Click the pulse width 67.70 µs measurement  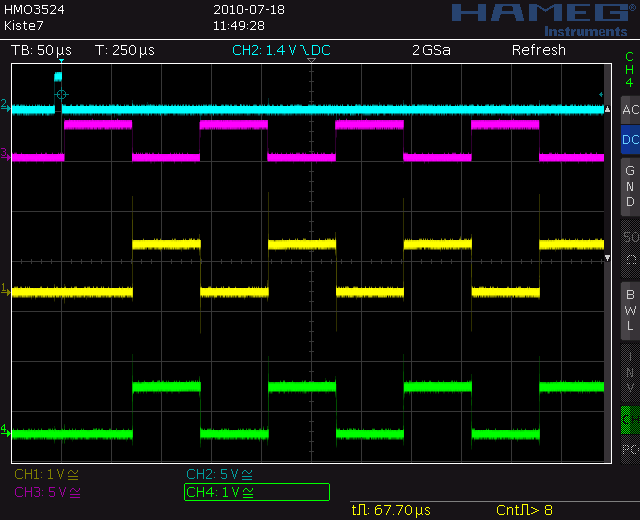click(x=391, y=510)
